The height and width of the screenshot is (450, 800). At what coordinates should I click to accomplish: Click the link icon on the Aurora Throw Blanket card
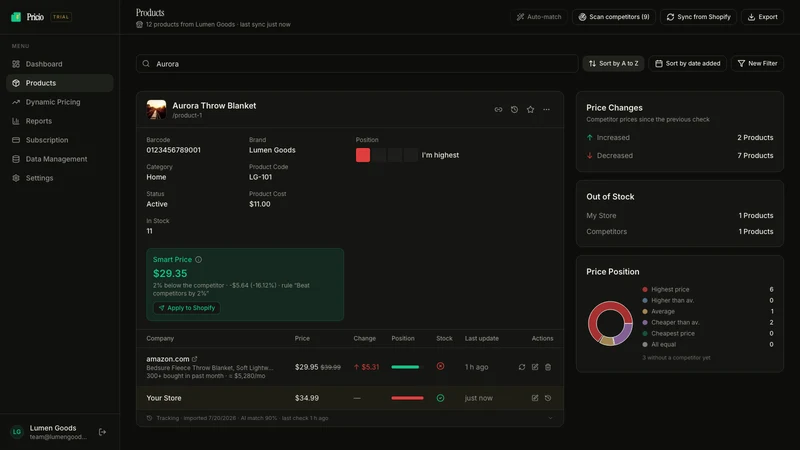(x=498, y=110)
